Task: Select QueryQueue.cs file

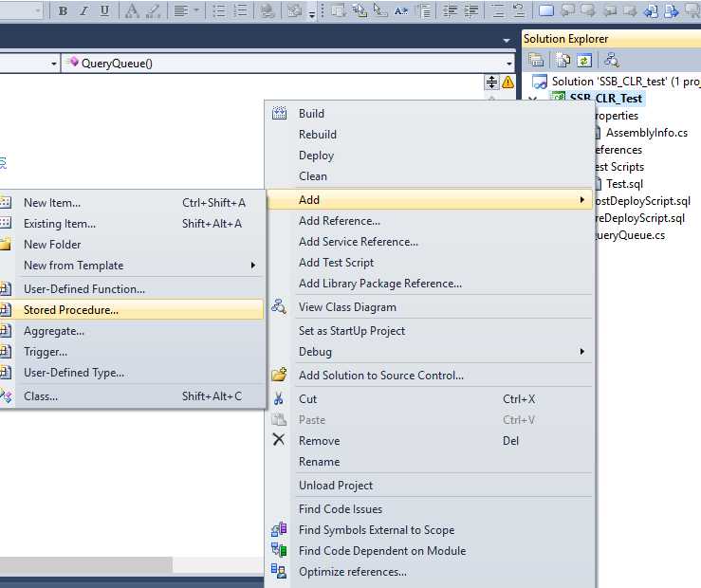Action: [x=631, y=235]
